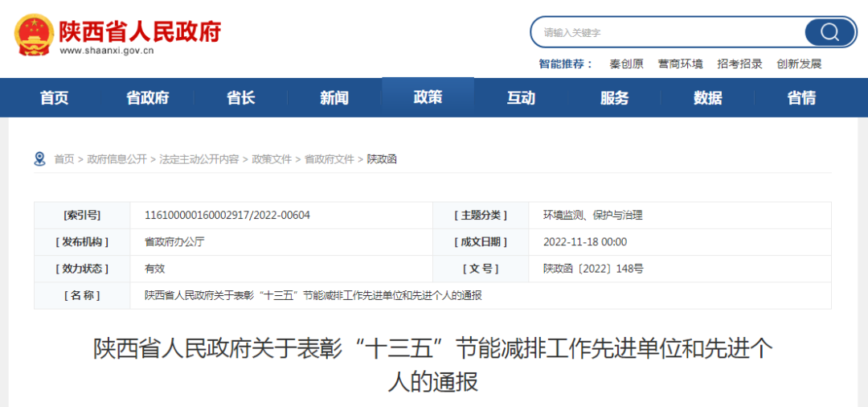The width and height of the screenshot is (868, 407).
Task: Click the document name in the 名称 row
Action: tap(313, 296)
